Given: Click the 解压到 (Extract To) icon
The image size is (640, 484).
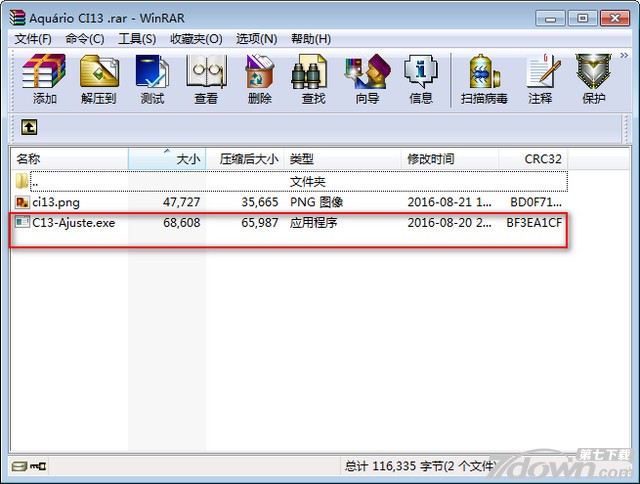Looking at the screenshot, I should coord(98,79).
